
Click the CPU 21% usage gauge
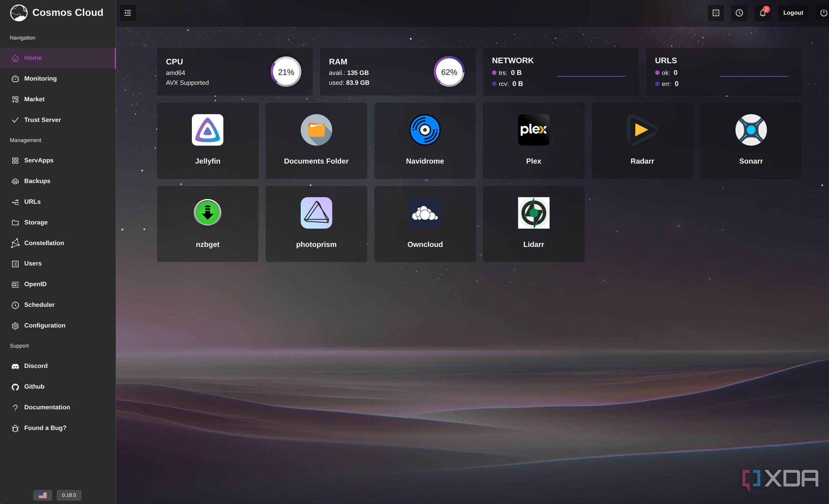(286, 72)
